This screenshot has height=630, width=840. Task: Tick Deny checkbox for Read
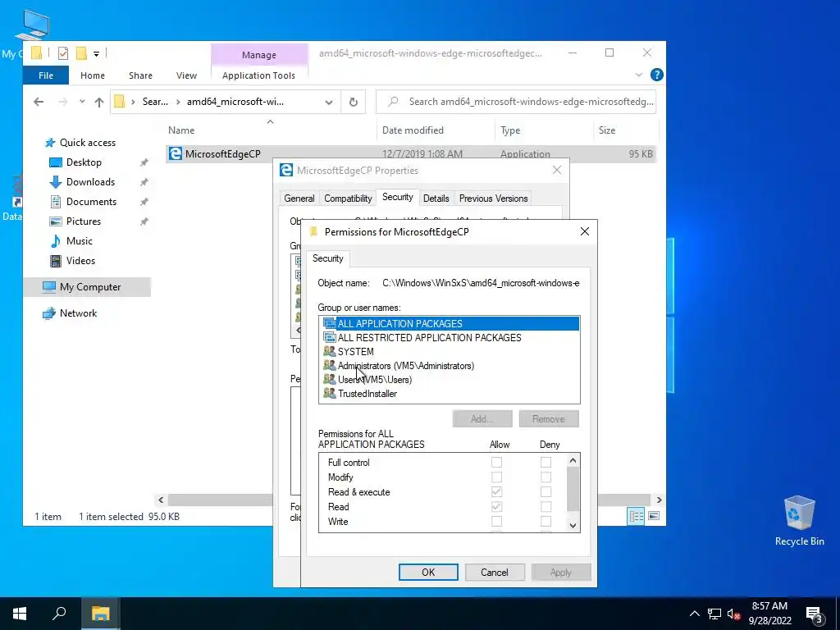click(546, 506)
